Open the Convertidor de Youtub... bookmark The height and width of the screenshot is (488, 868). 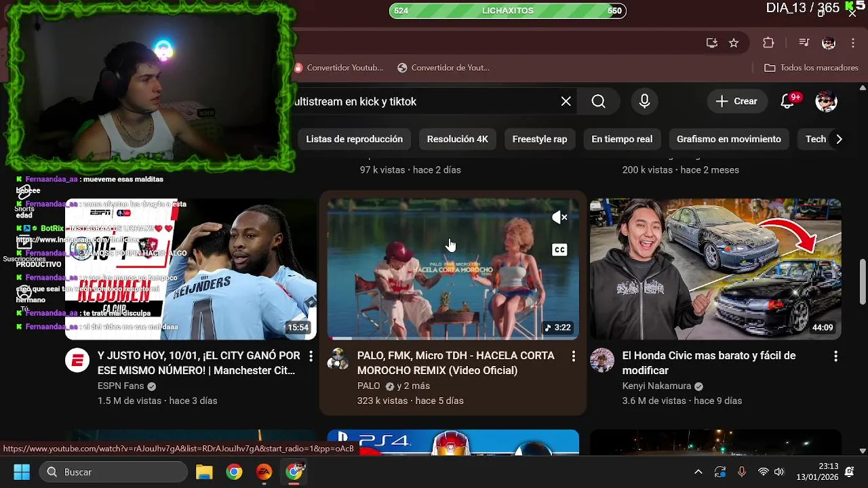point(339,68)
